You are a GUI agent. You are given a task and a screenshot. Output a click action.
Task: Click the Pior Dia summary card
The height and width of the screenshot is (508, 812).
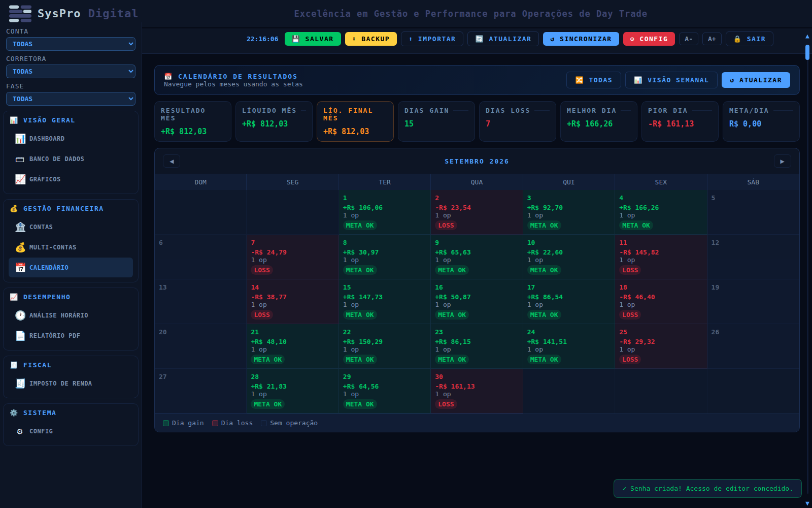680,121
